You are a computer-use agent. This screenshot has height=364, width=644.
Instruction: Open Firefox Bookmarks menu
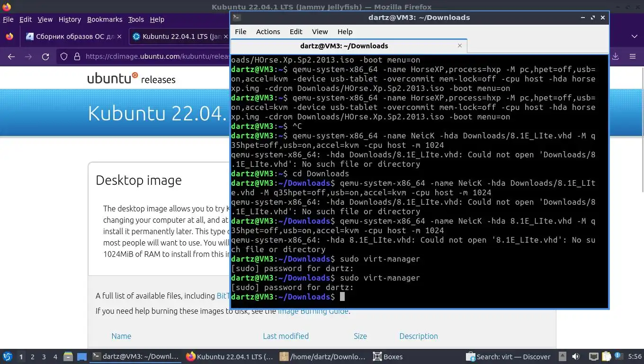tap(105, 19)
